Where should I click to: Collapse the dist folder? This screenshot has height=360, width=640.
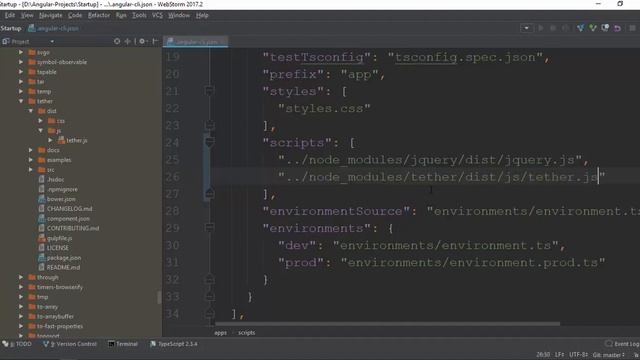pos(31,111)
